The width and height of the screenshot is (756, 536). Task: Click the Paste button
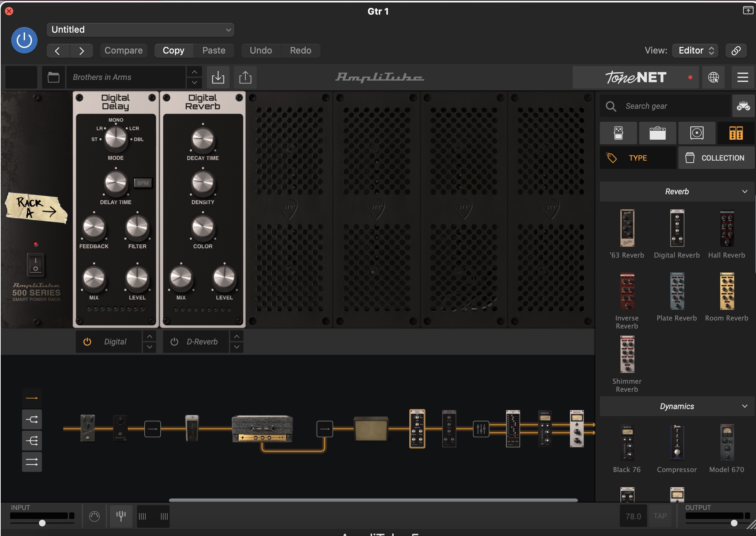point(214,50)
